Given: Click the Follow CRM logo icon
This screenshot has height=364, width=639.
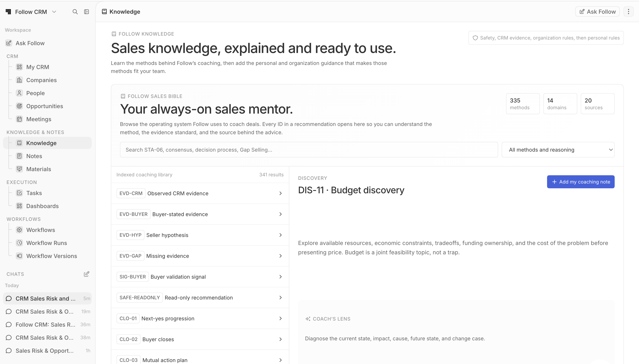Looking at the screenshot, I should coord(8,12).
